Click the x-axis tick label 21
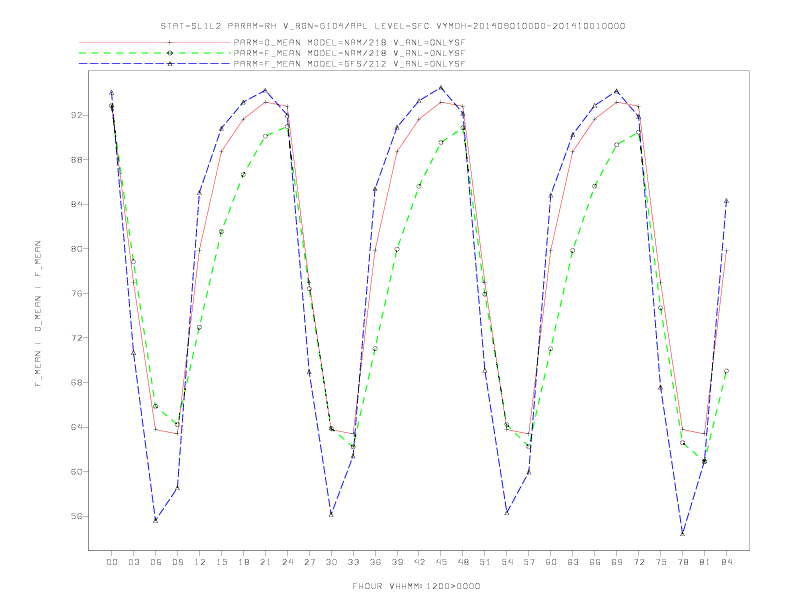Viewport: 792px width, 612px height. point(265,562)
